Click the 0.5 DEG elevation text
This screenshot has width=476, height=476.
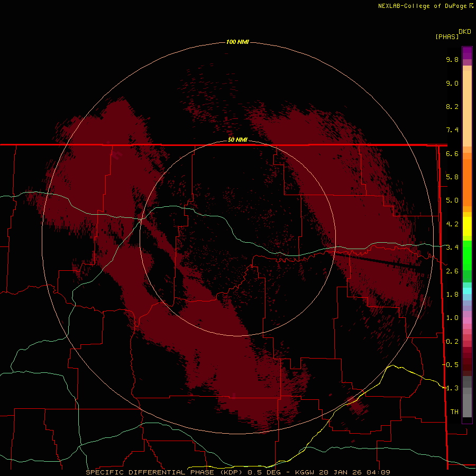(264, 472)
